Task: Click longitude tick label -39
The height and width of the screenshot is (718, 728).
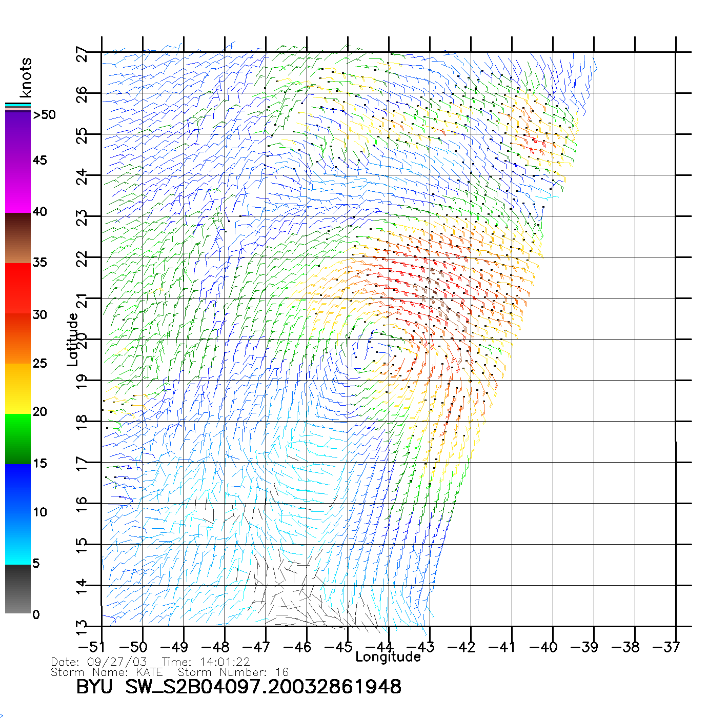Action: 584,647
